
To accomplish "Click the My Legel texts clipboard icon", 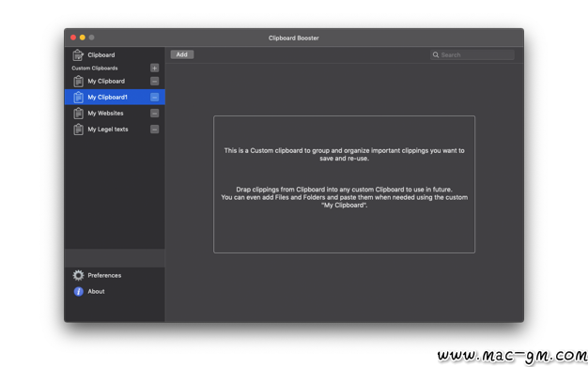I will click(x=78, y=130).
